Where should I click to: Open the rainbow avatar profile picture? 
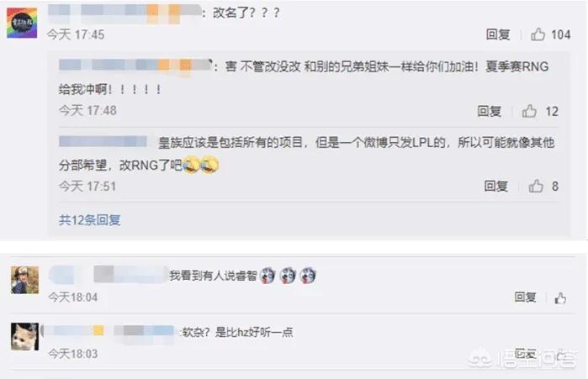(x=22, y=23)
